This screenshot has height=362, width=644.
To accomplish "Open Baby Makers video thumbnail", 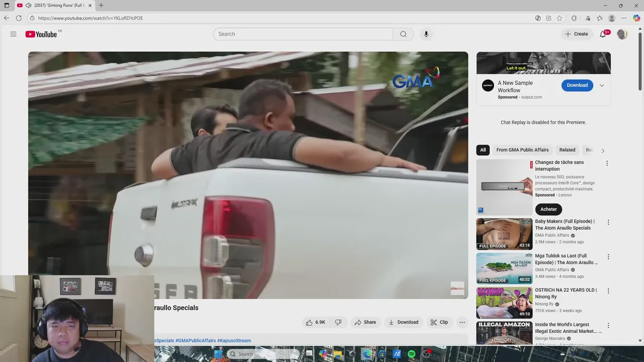I will click(504, 234).
